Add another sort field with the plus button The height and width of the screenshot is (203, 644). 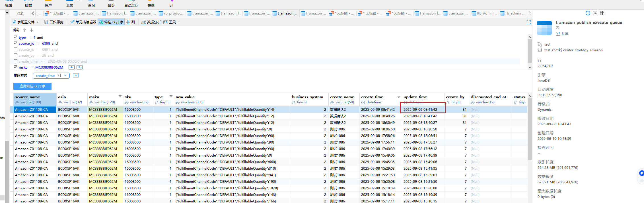(x=76, y=75)
